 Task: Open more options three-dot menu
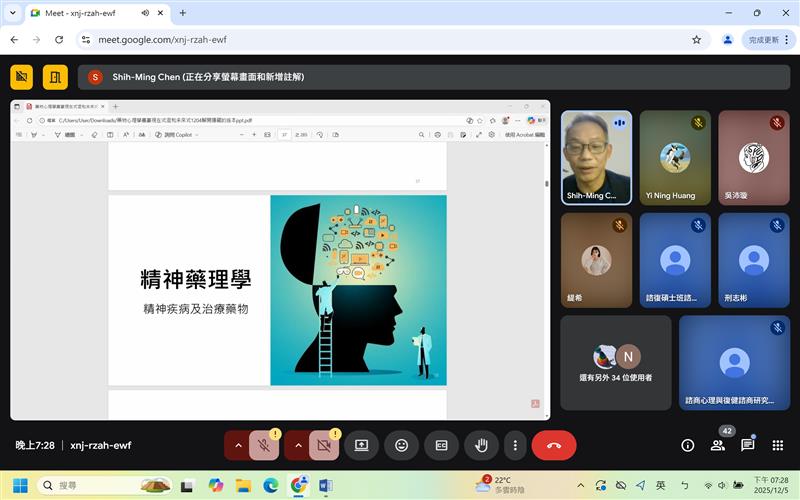click(x=515, y=445)
